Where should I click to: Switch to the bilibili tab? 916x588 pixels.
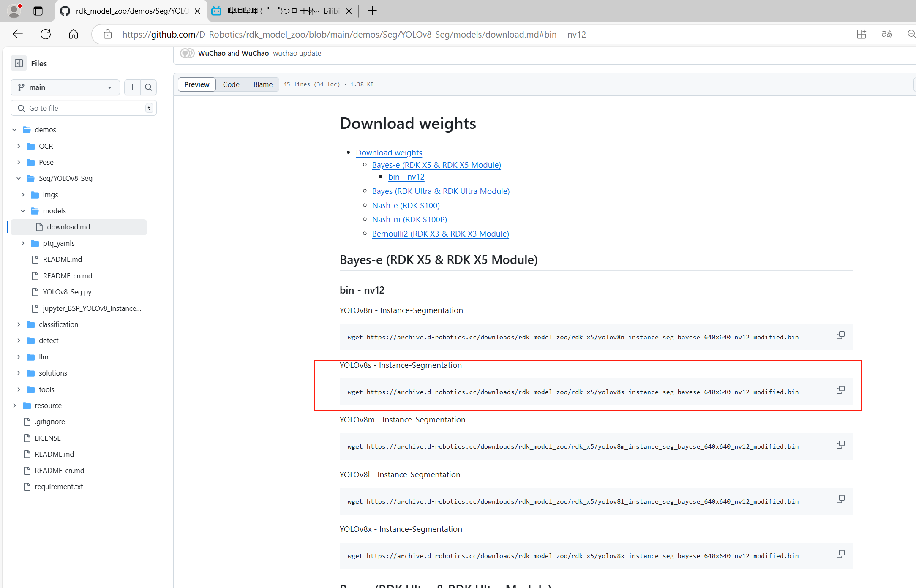click(x=282, y=11)
